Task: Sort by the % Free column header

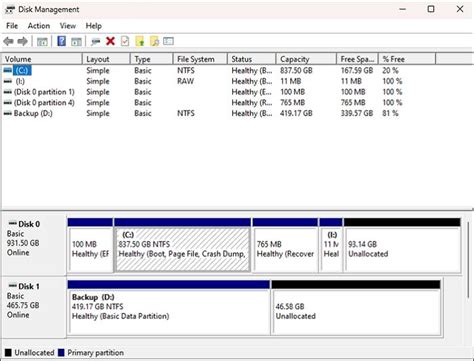Action: [x=407, y=59]
